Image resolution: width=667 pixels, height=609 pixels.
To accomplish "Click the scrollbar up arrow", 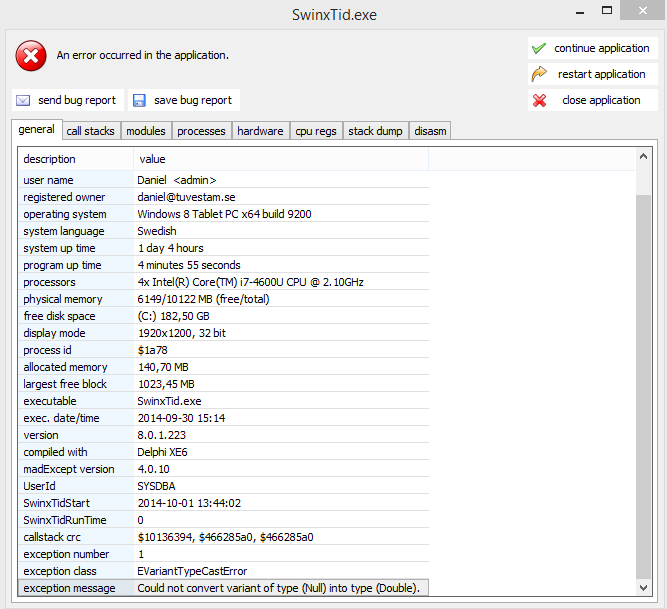I will (x=643, y=157).
